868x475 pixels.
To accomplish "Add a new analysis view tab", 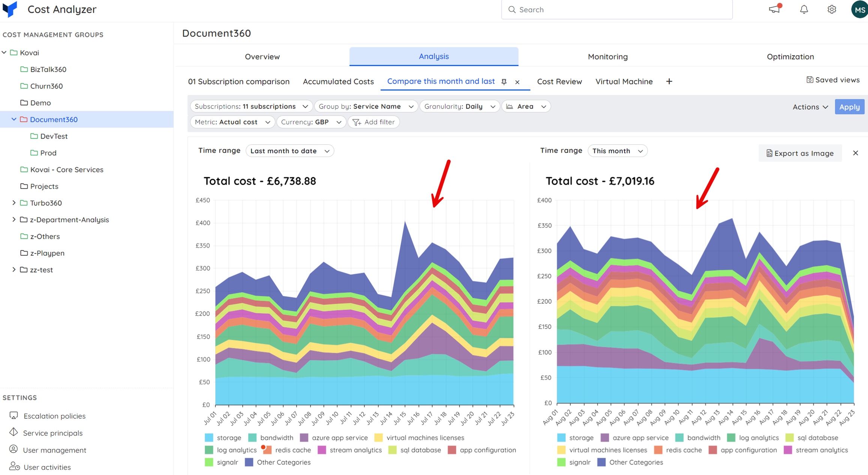I will coord(669,81).
